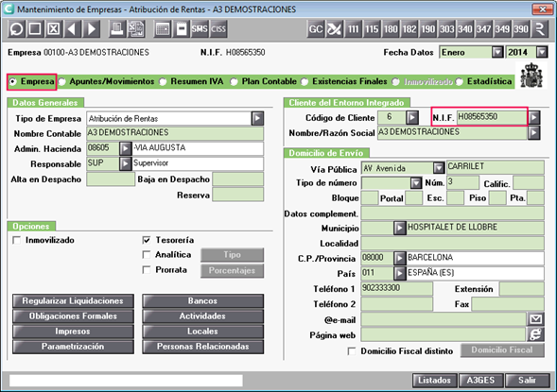The image size is (557, 392).
Task: Open the Fecha Datos month dropdown
Action: 497,52
